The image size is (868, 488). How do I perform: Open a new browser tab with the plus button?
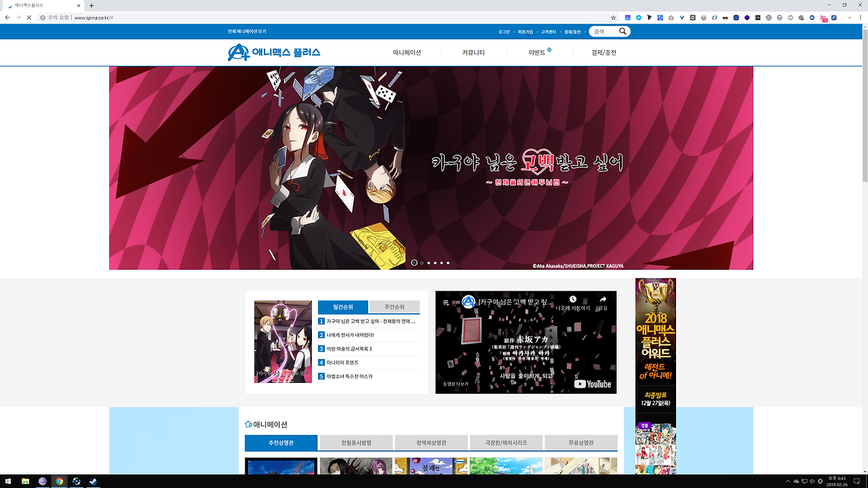pos(92,5)
